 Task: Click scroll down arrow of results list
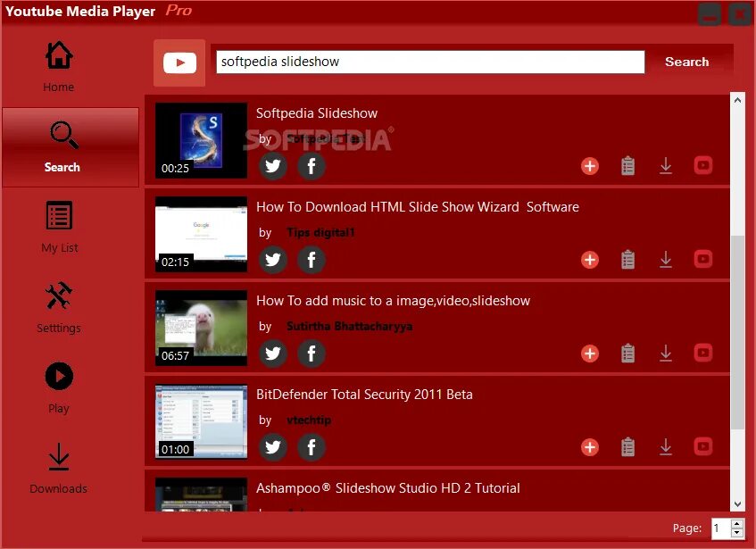click(x=737, y=504)
